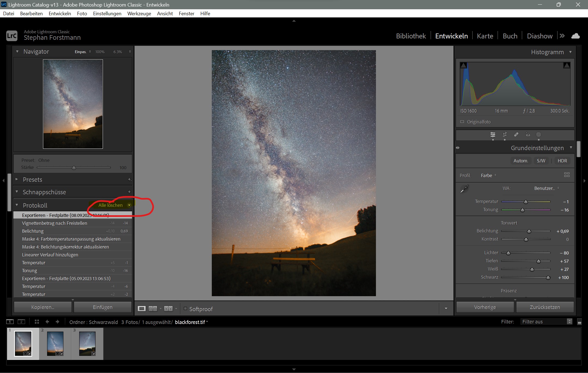Screen dimensions: 588x373
Task: Toggle the Originalfoto checkbox
Action: coord(462,122)
